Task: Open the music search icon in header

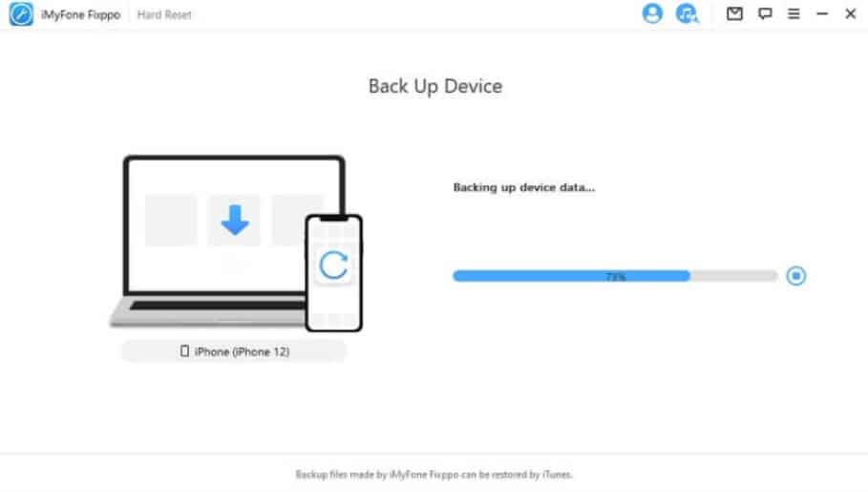Action: tap(687, 13)
